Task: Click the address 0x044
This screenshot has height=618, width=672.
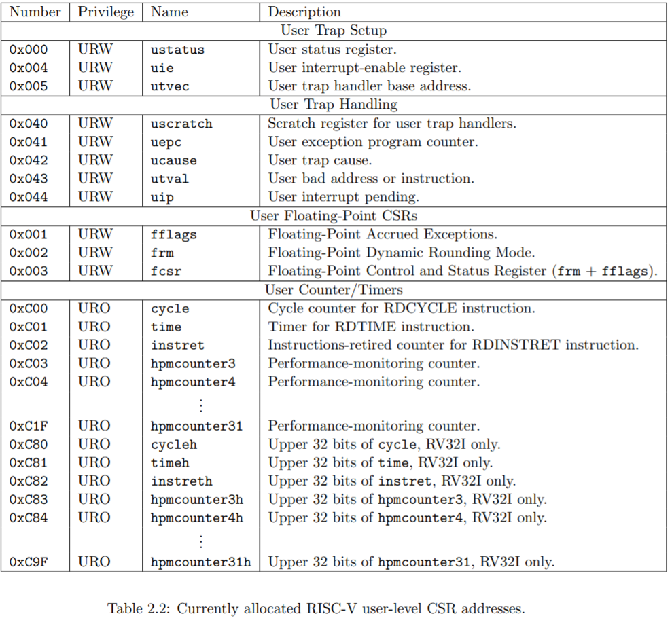Action: tap(29, 198)
